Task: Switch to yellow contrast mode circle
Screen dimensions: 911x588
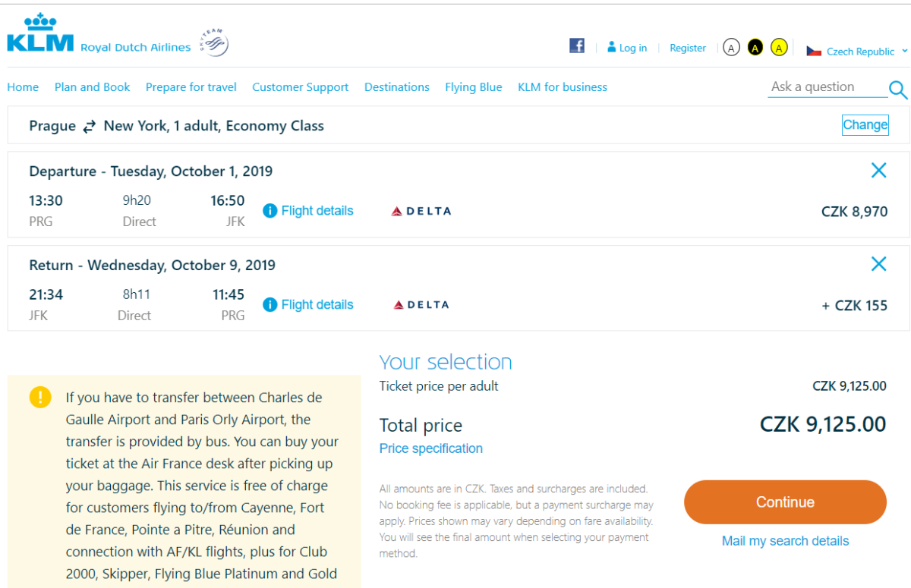Action: [x=779, y=48]
